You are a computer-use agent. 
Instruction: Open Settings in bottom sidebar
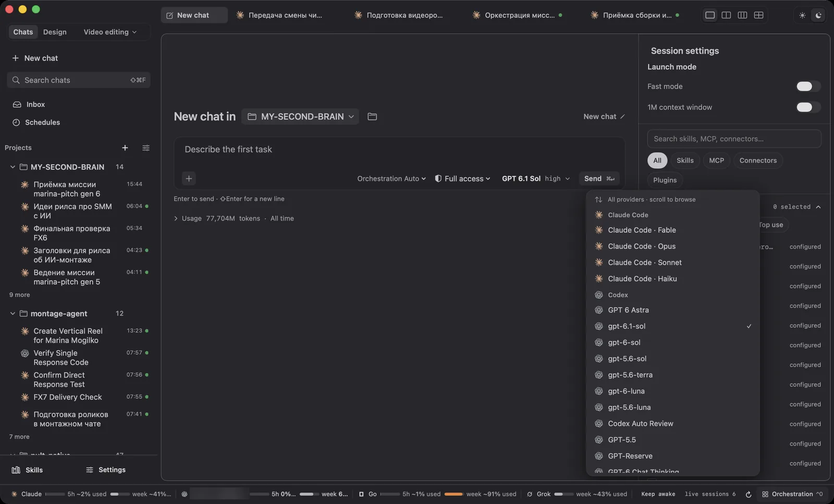point(106,470)
